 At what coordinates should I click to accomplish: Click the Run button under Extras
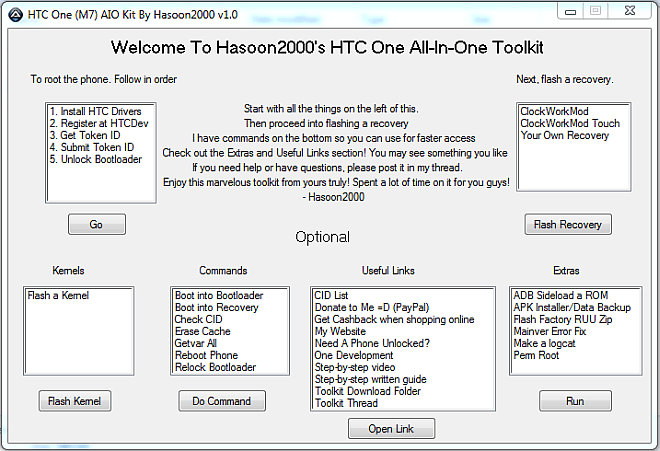[x=575, y=401]
